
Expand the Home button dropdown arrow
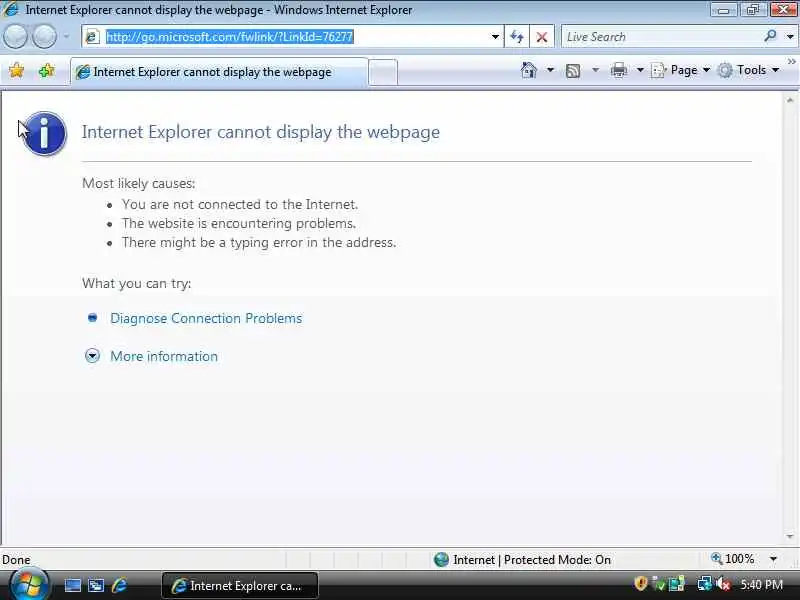(551, 70)
